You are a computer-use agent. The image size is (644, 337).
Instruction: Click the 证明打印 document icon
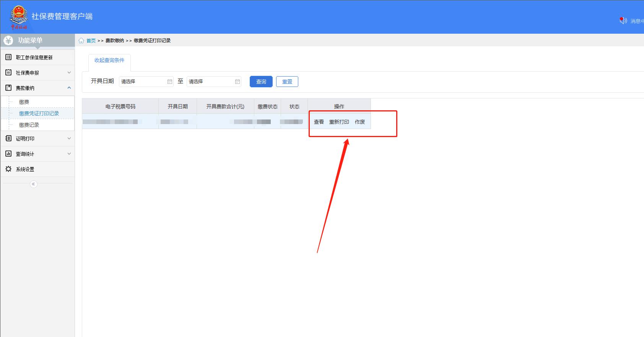click(8, 138)
